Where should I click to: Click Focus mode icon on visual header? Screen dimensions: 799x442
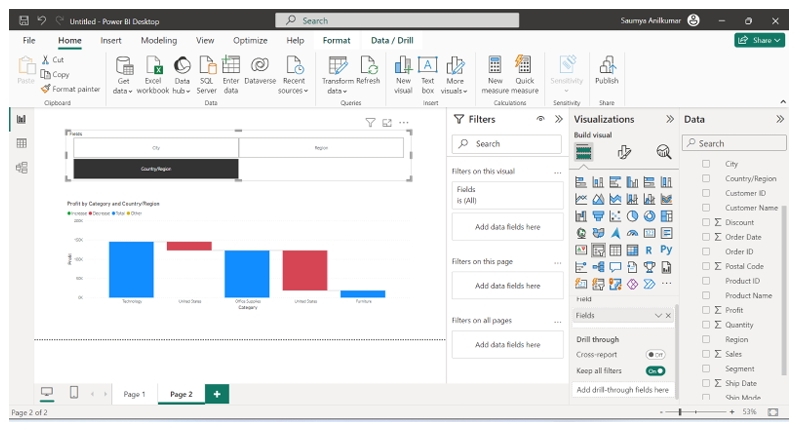click(x=387, y=122)
